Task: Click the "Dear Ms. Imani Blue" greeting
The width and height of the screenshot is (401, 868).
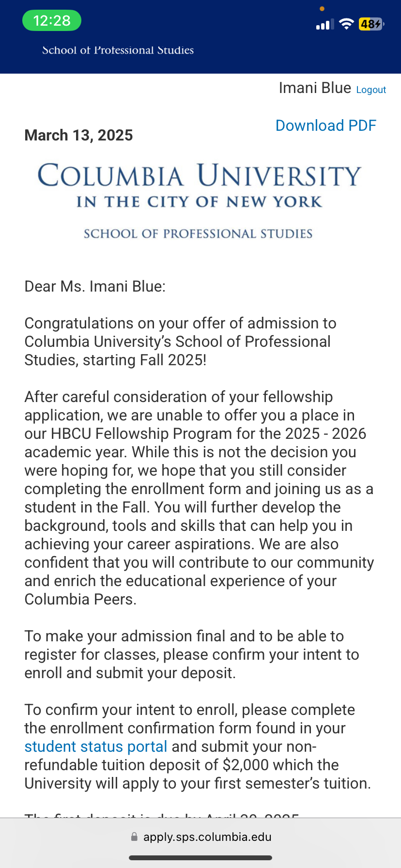Action: [95, 286]
